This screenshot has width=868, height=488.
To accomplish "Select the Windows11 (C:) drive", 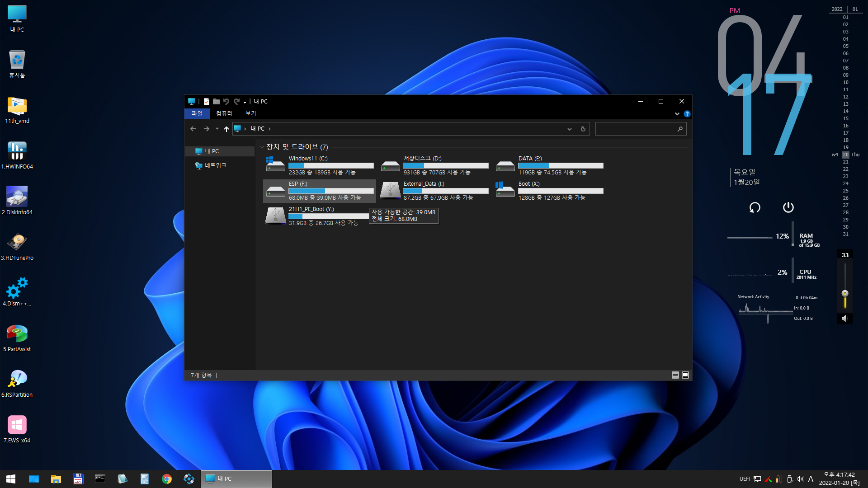I will (x=320, y=165).
